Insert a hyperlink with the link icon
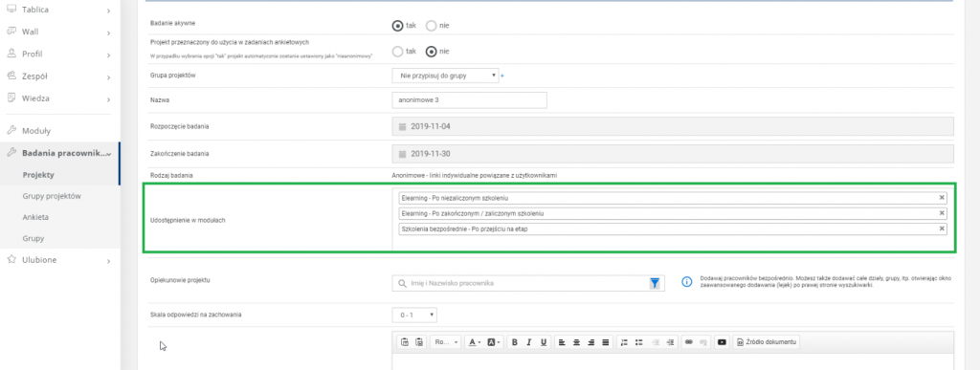Screen dimensions: 980x370 pos(689,342)
